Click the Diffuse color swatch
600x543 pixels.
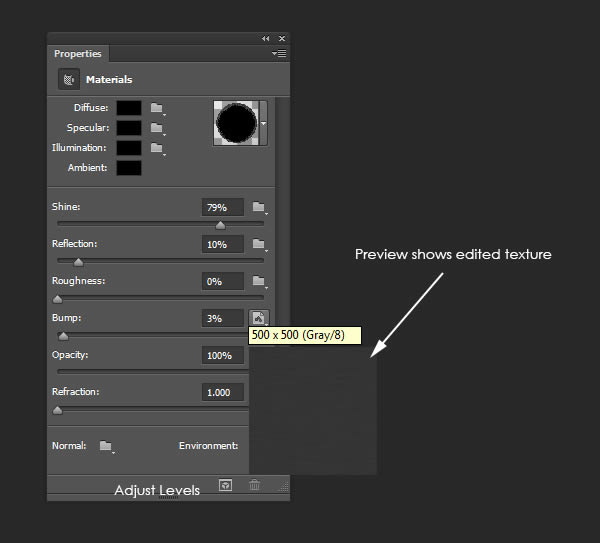pos(129,108)
